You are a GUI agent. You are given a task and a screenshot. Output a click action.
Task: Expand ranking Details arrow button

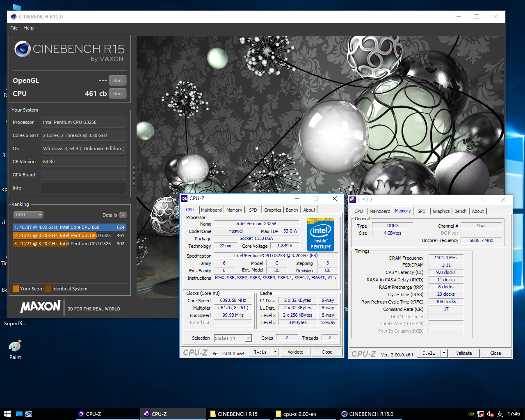(123, 215)
